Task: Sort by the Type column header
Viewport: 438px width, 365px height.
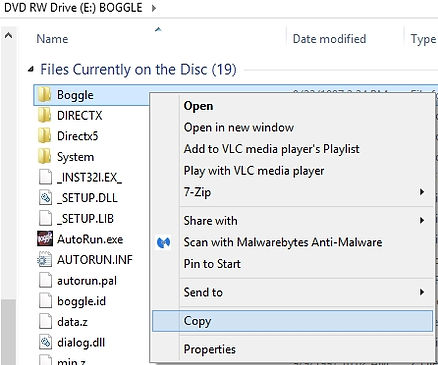Action: click(423, 39)
